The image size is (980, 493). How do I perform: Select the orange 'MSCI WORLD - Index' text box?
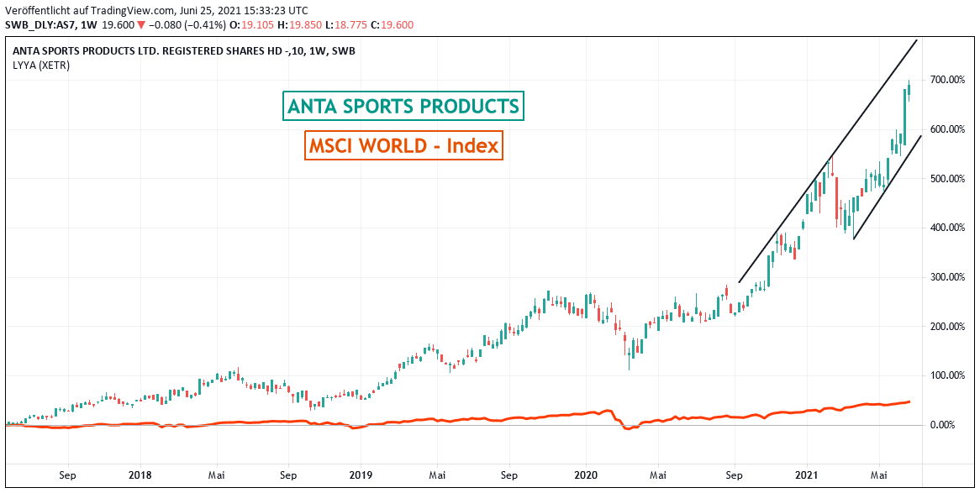pyautogui.click(x=403, y=145)
